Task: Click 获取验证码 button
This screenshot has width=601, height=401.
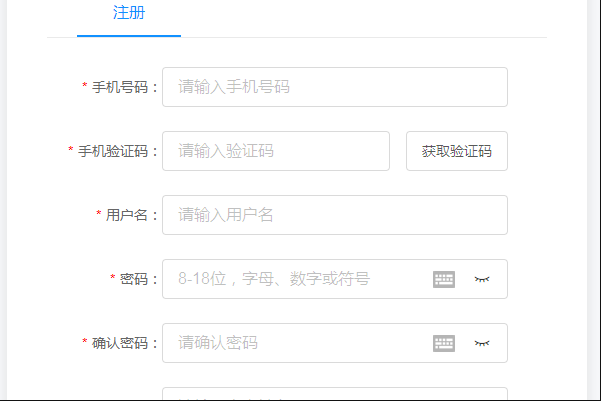Action: click(457, 151)
